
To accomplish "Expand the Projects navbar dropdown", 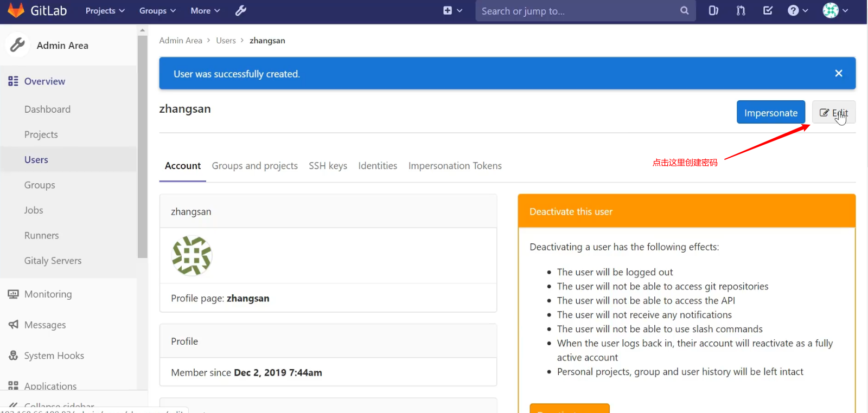I will (105, 11).
